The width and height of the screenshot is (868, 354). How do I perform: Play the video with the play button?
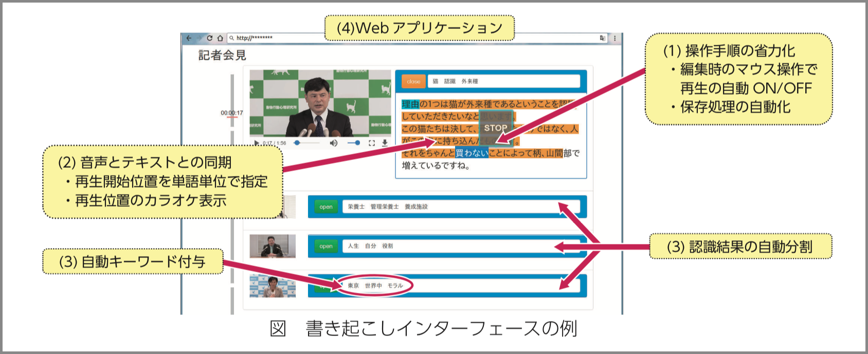(x=256, y=143)
